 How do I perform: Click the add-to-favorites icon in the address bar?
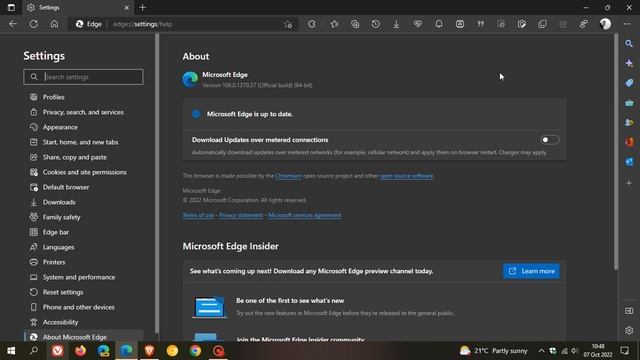pyautogui.click(x=288, y=24)
